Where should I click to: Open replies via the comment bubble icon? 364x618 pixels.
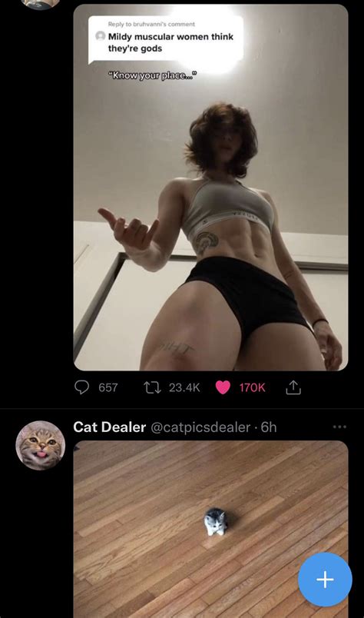click(81, 388)
